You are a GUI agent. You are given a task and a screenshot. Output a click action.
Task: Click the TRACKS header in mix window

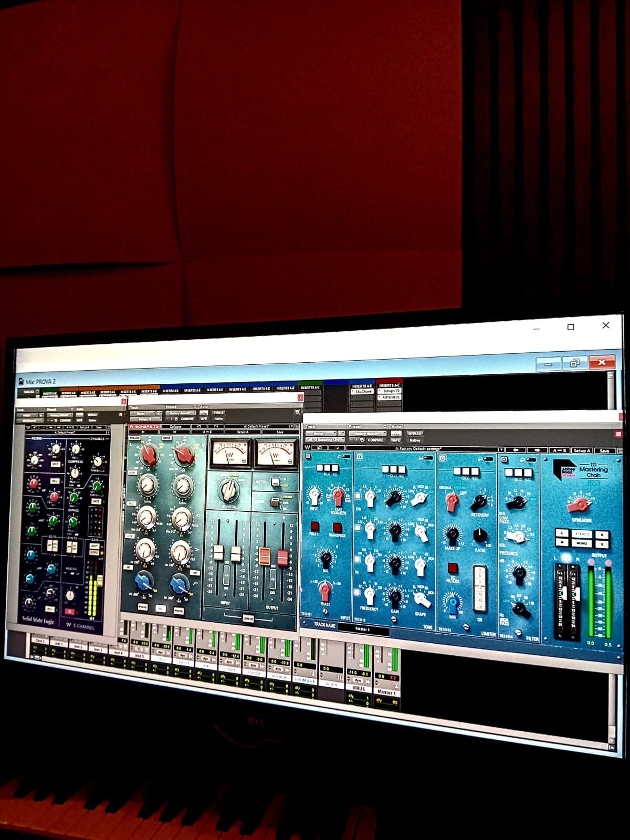coord(29,392)
